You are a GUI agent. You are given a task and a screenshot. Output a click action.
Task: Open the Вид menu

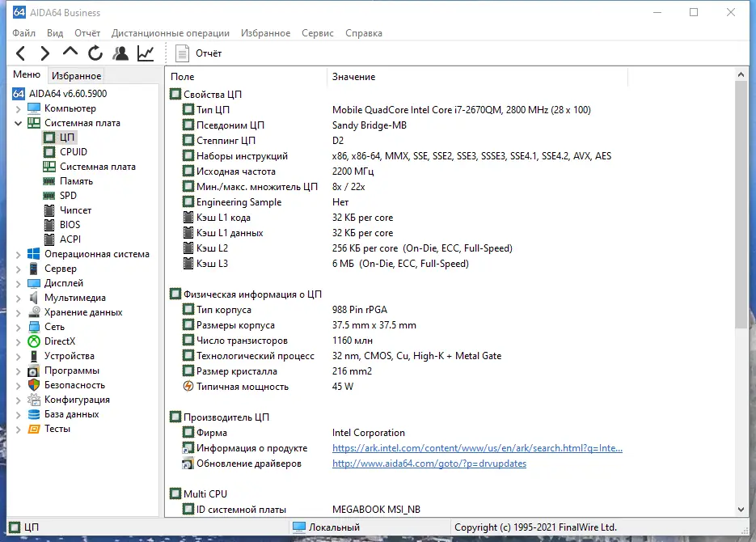click(55, 33)
